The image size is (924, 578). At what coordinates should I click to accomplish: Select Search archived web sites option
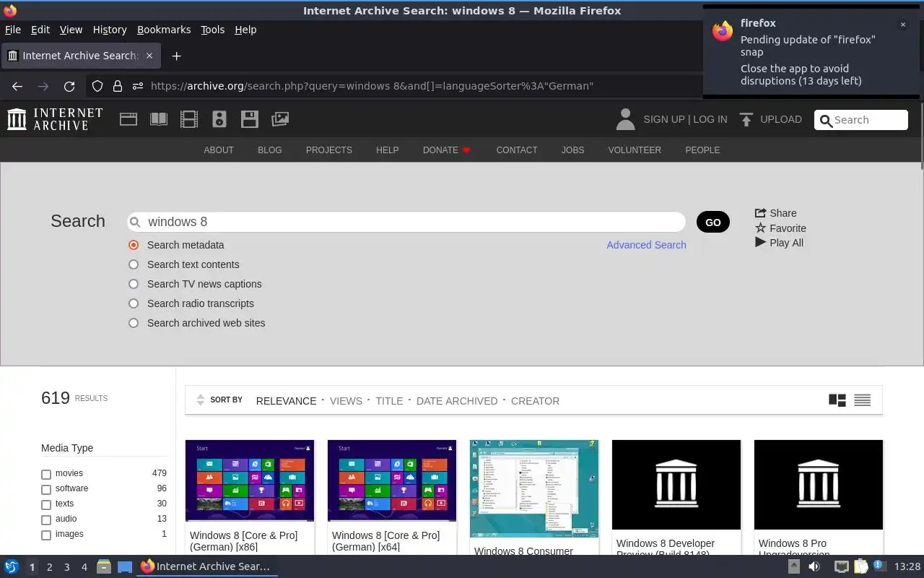pos(134,323)
